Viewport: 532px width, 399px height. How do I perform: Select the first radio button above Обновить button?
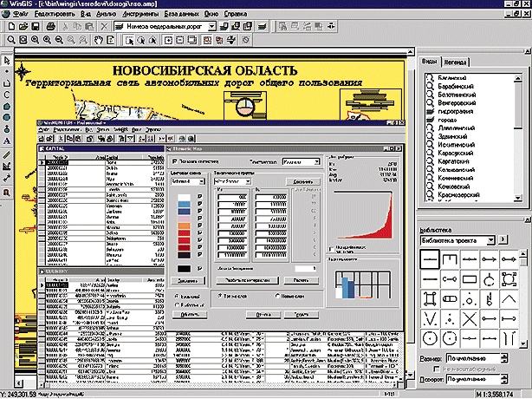[x=177, y=296]
